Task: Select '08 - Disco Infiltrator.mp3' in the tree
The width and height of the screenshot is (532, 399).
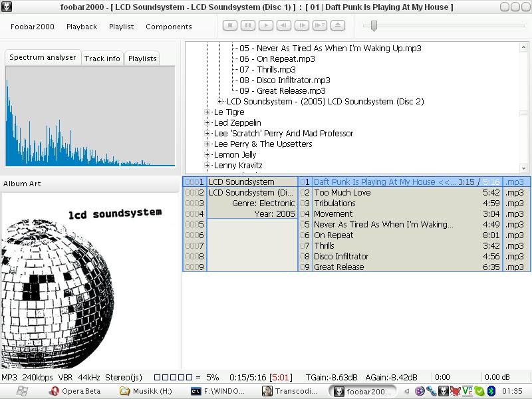Action: [x=285, y=80]
